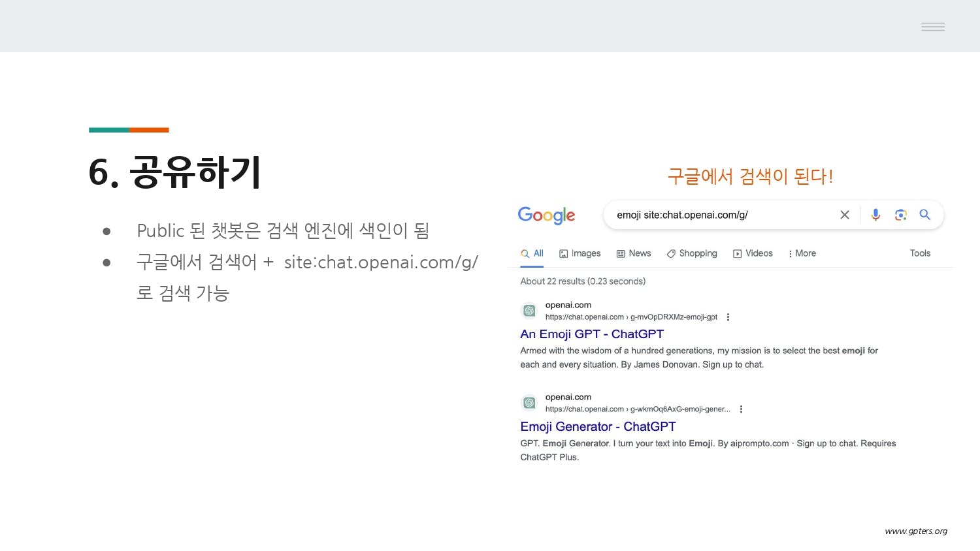Switch to the Images tab
Screen dimensions: 980x551
click(580, 253)
